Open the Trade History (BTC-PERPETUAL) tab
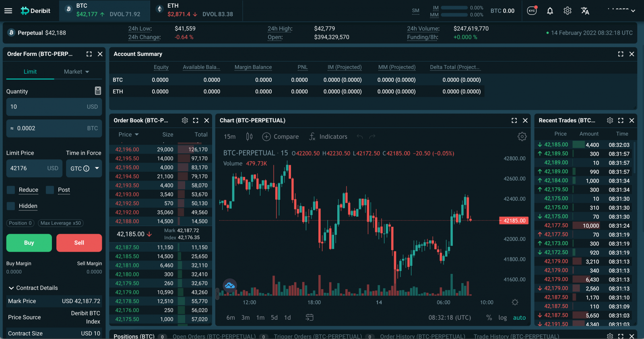The image size is (644, 339). [x=516, y=336]
